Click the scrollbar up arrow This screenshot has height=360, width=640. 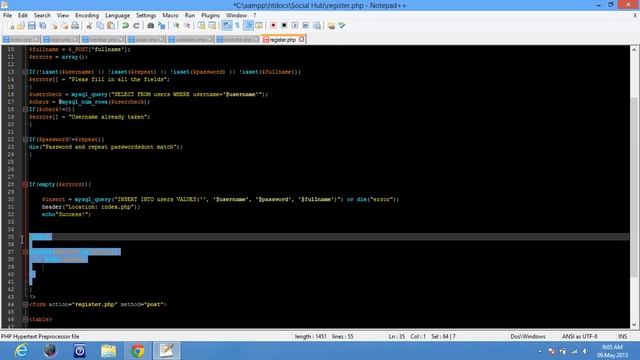pos(634,50)
